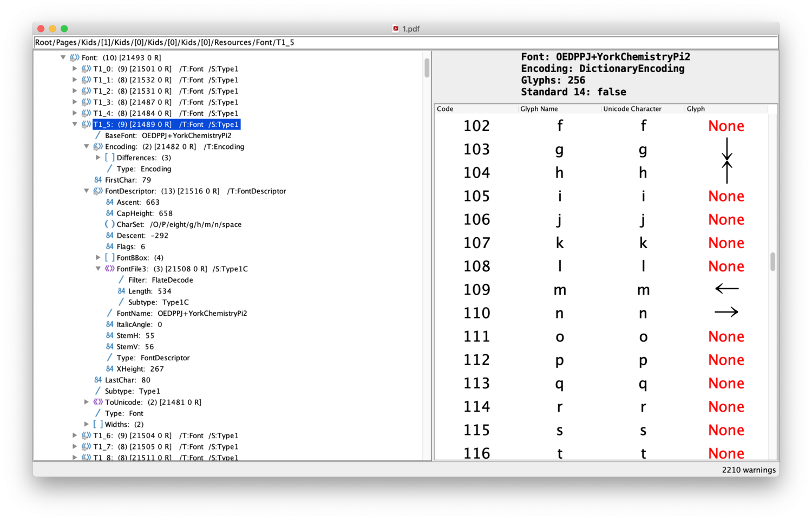Click the Encoding dictionary icon
Screen dimensions: 812x520
pyautogui.click(x=98, y=146)
